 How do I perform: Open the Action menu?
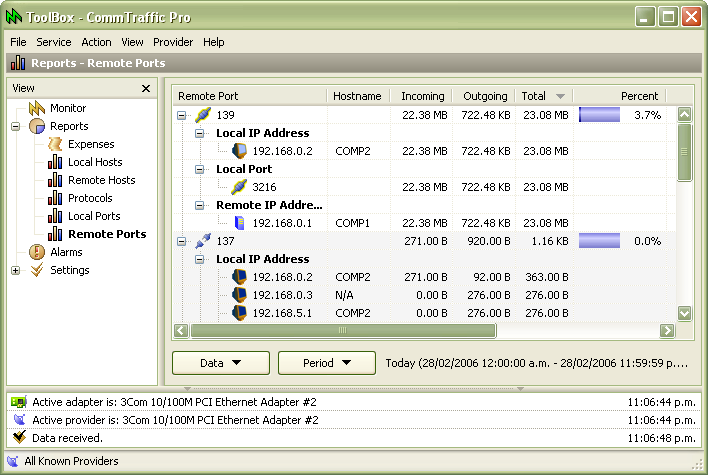[96, 42]
